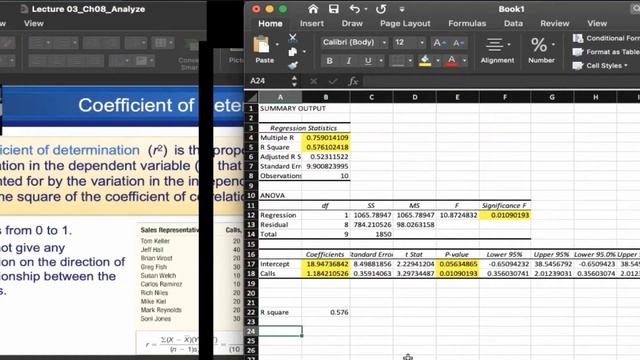Open underline style dropdown arrow
The height and width of the screenshot is (360, 640).
(380, 61)
